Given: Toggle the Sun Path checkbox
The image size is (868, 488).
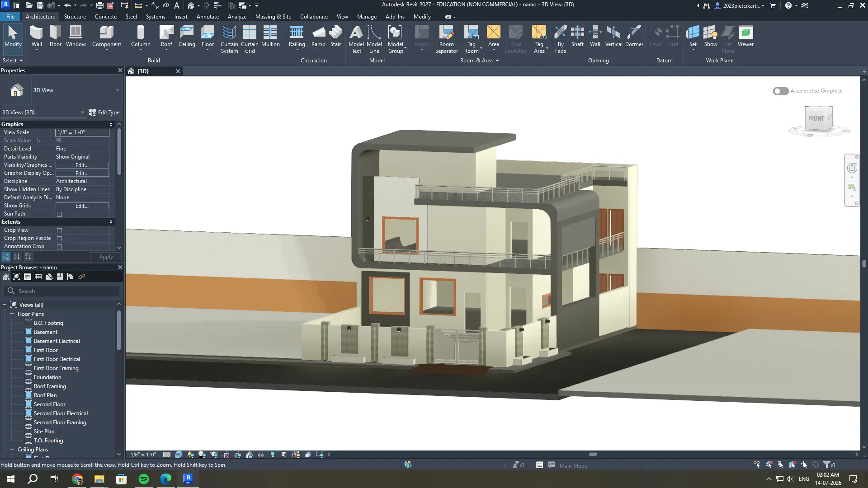Looking at the screenshot, I should point(59,214).
